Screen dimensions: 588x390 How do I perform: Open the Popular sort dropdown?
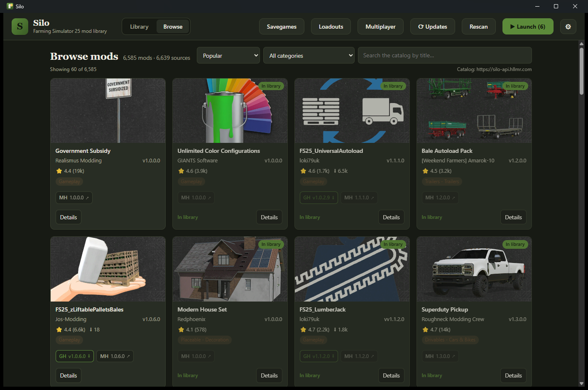click(228, 55)
